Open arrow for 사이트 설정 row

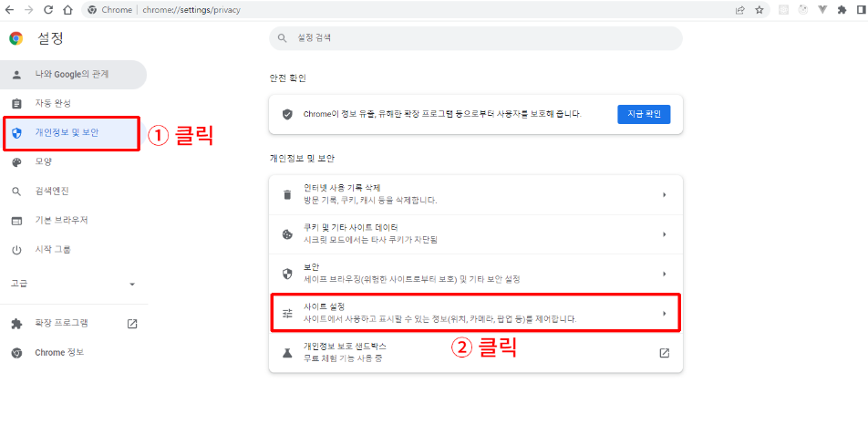(665, 313)
